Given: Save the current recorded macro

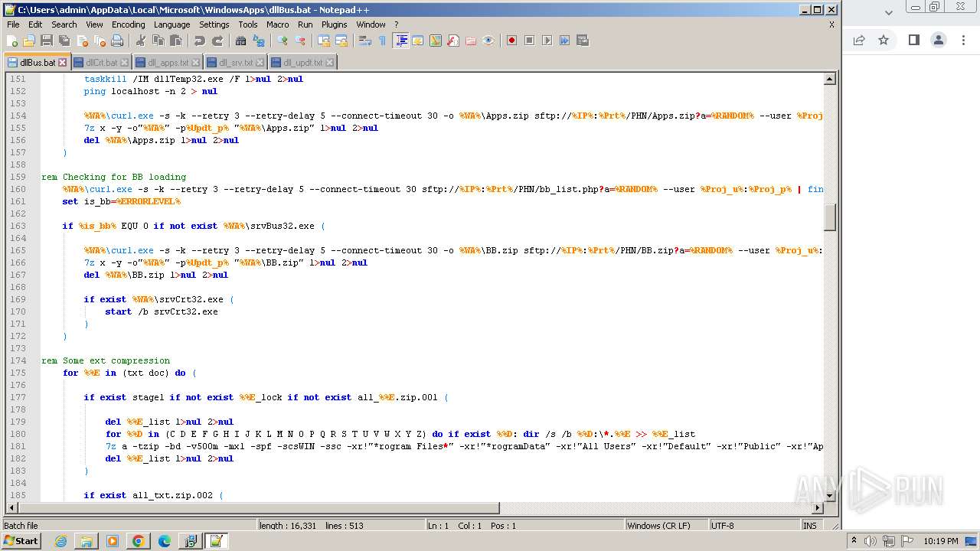Looking at the screenshot, I should (x=582, y=41).
